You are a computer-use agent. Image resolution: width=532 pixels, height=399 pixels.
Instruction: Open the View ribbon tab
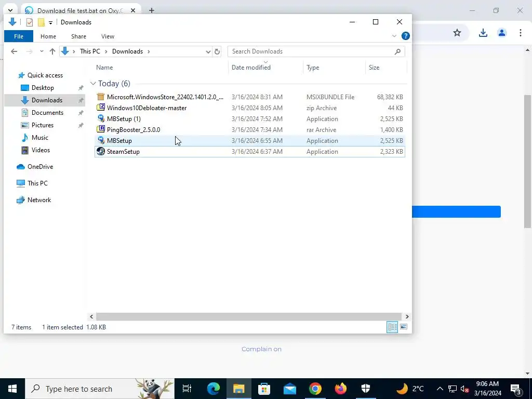(x=108, y=36)
